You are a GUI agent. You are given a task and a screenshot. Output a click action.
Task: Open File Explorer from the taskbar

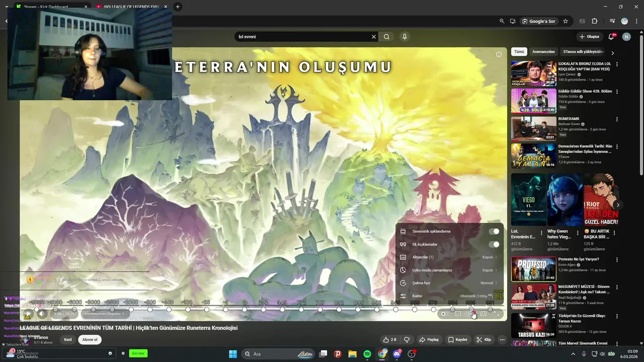[x=352, y=354]
